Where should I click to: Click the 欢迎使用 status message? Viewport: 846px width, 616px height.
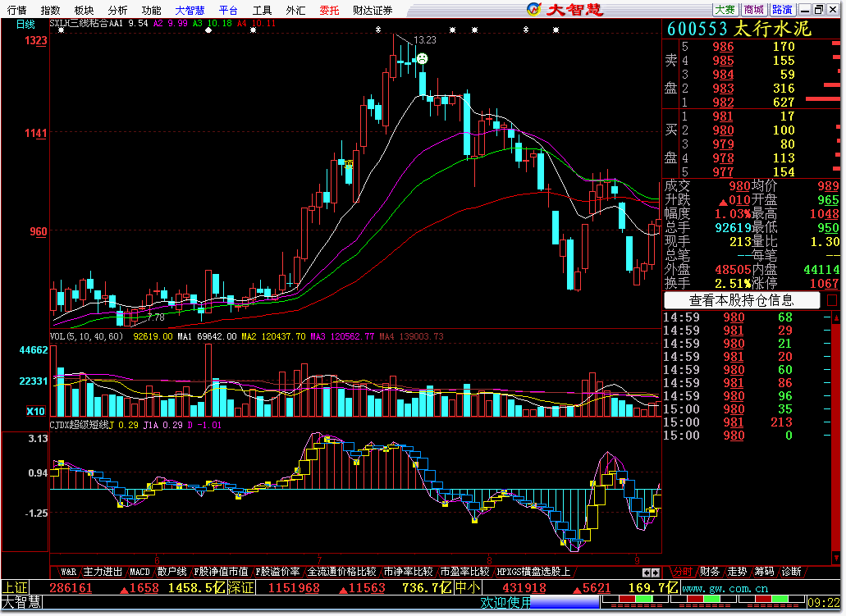tap(505, 603)
